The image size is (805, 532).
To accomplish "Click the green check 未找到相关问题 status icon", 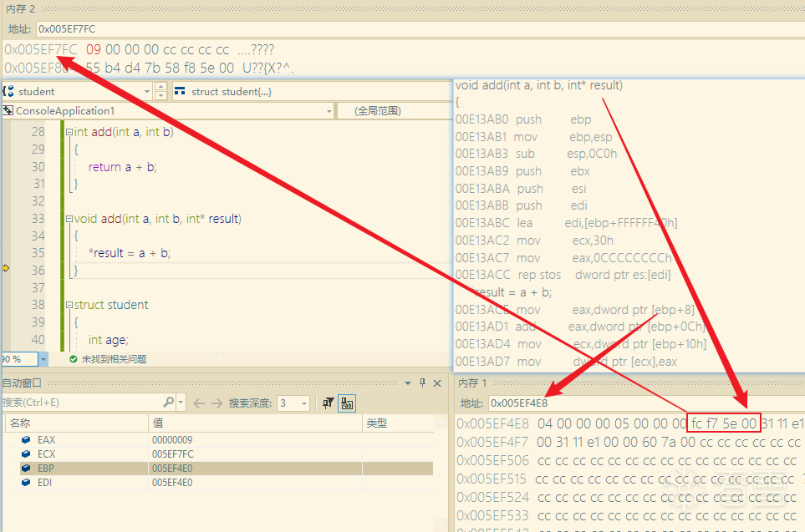I will click(x=73, y=359).
